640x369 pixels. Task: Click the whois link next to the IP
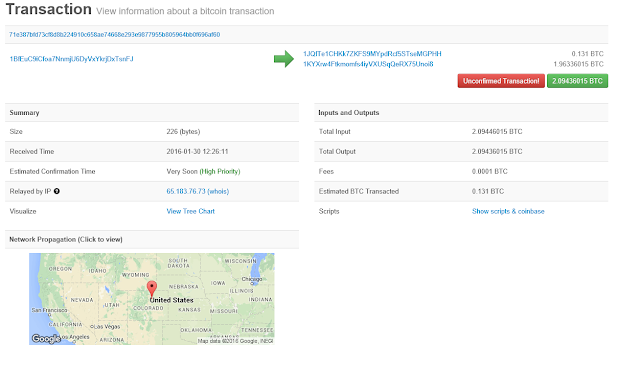click(219, 191)
